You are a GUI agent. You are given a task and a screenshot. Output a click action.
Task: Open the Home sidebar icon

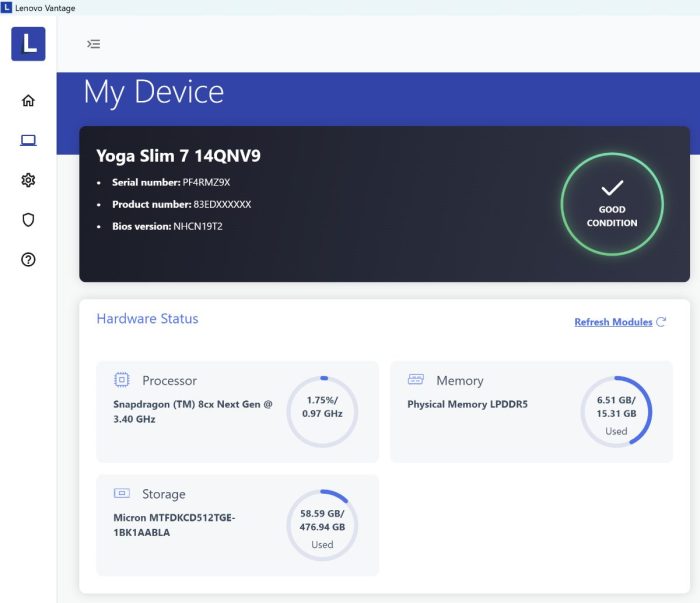28,100
